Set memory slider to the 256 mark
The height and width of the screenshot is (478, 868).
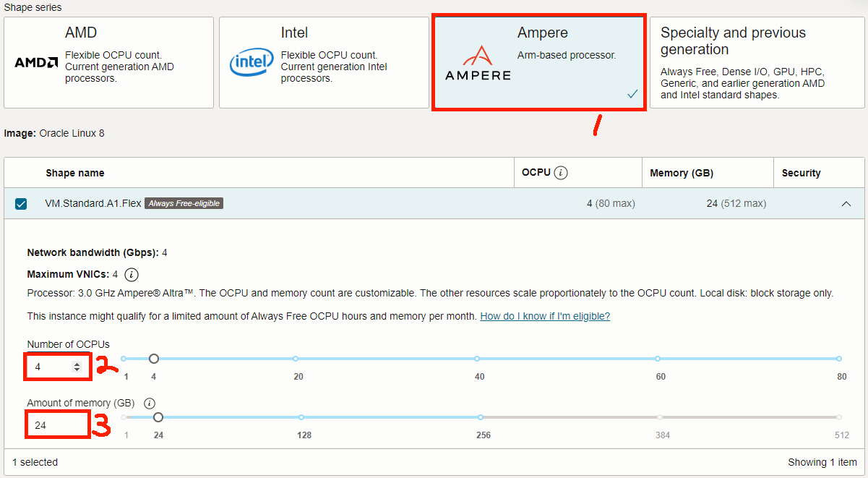(480, 417)
